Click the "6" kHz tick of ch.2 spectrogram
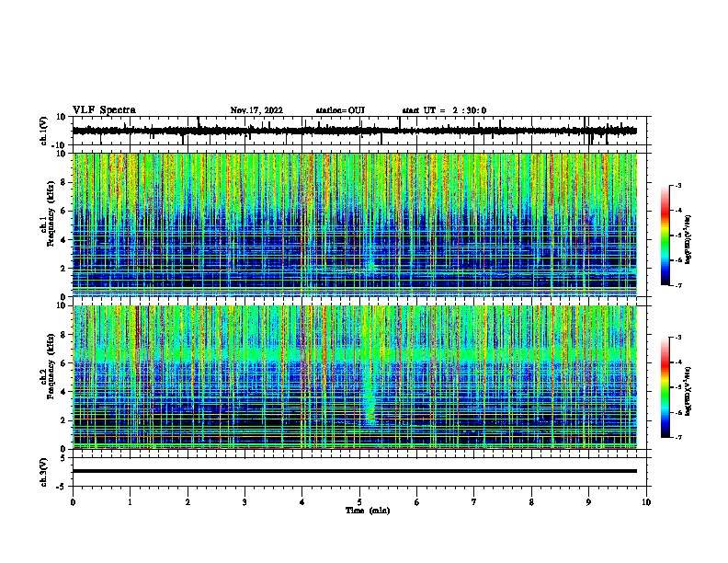The height and width of the screenshot is (563, 728). tap(64, 362)
